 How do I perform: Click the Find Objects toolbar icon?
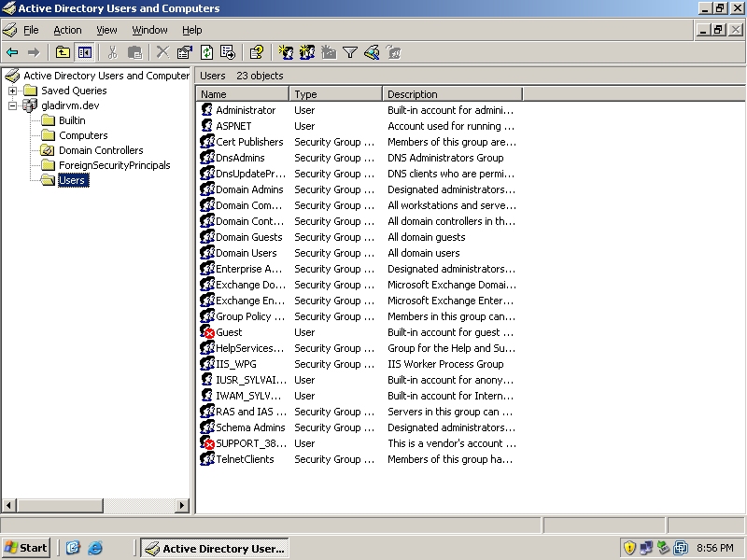tap(372, 52)
